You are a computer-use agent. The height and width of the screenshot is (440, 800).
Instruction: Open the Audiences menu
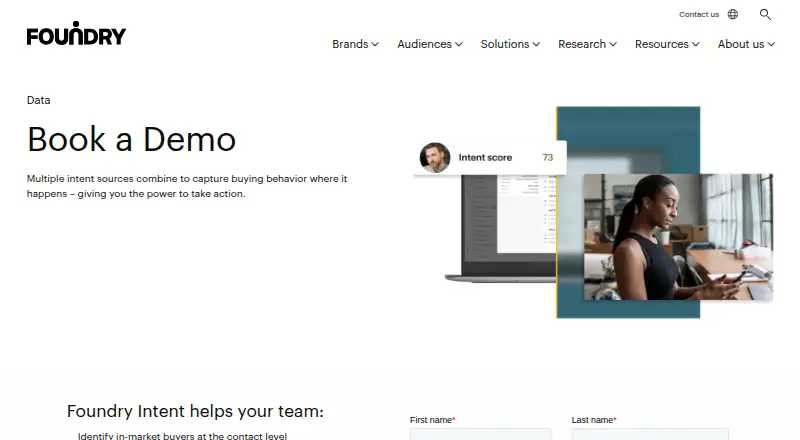(430, 44)
